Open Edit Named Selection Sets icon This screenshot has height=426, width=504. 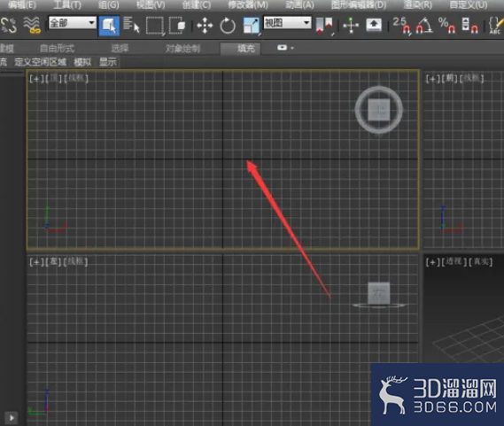point(495,26)
